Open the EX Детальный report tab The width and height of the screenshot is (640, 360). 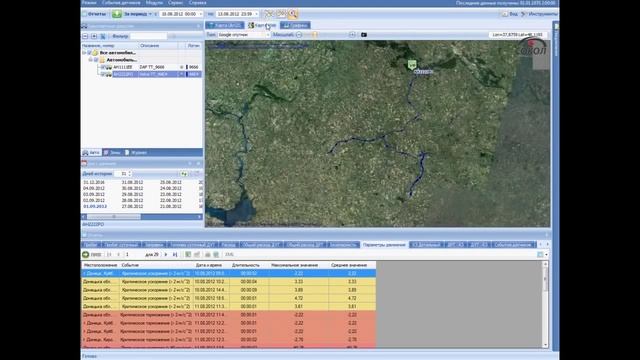click(426, 245)
